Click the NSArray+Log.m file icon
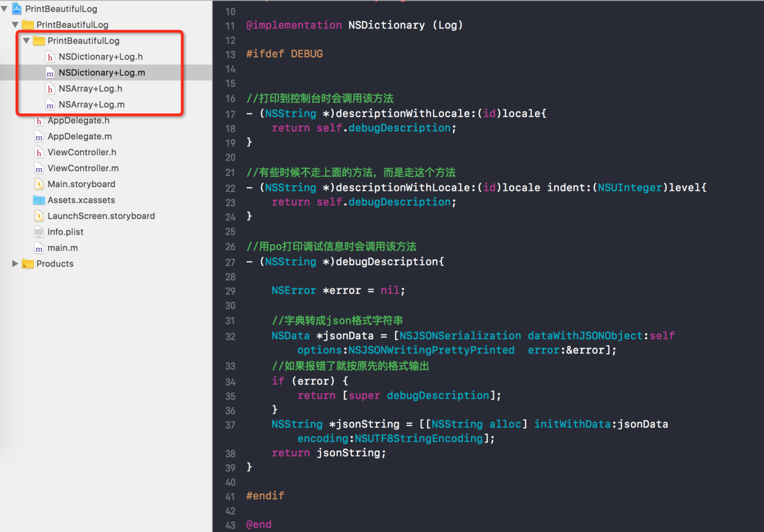Viewport: 764px width, 532px height. pyautogui.click(x=50, y=105)
